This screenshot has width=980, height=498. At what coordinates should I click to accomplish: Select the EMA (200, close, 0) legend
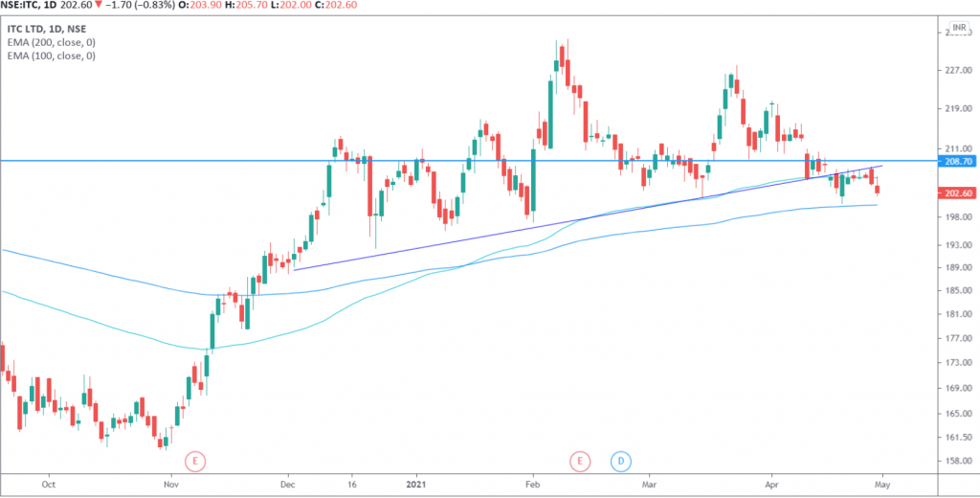[51, 43]
